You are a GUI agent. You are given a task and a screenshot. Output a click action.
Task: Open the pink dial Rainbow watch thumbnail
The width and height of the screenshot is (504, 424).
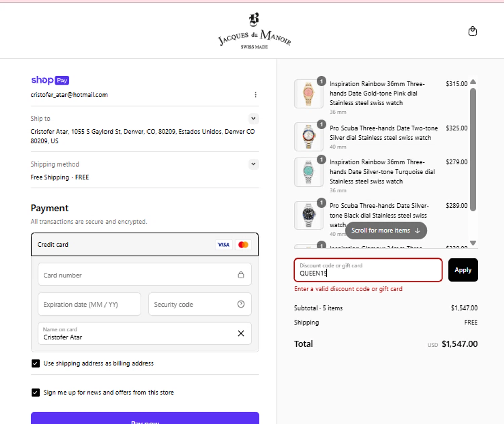pos(308,94)
